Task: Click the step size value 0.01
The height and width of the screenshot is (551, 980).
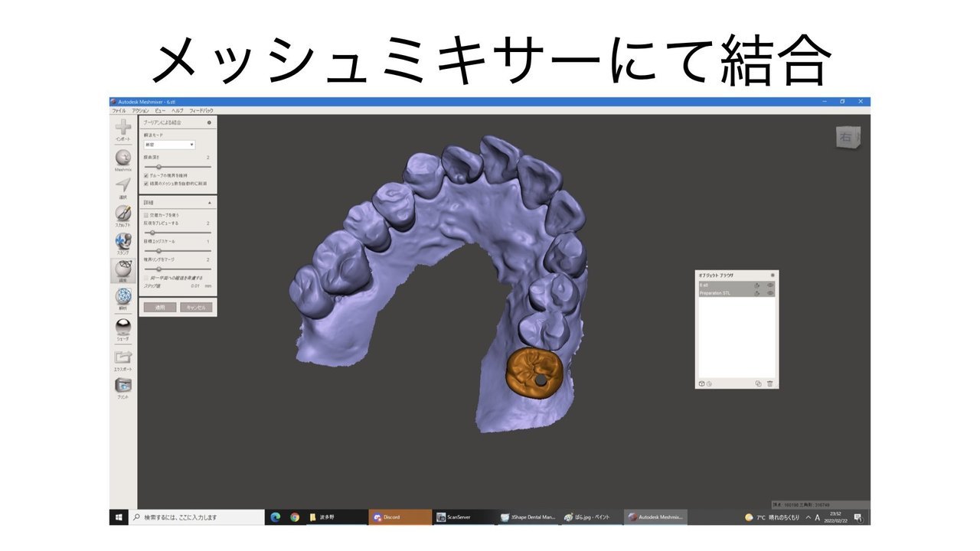Action: [x=196, y=285]
